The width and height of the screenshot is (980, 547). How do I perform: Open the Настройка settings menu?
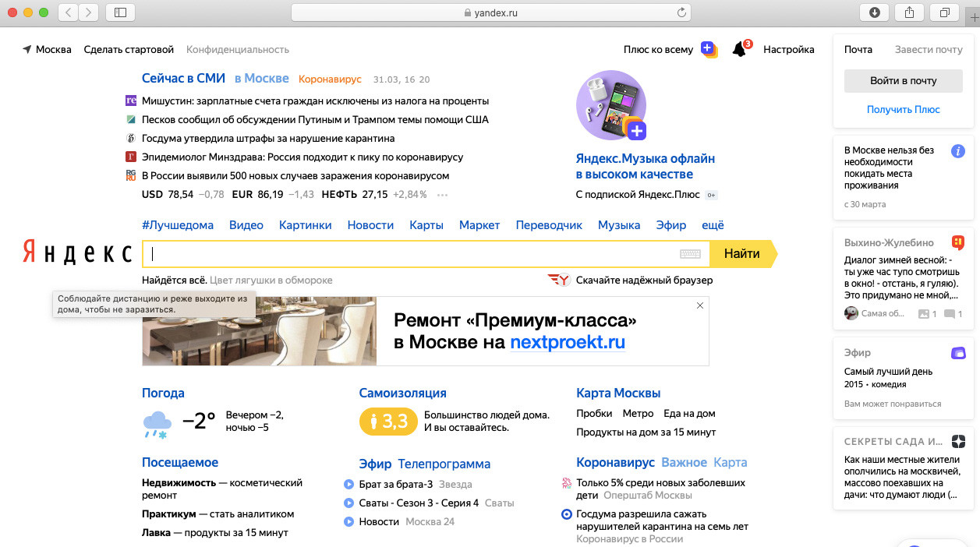[x=789, y=49]
